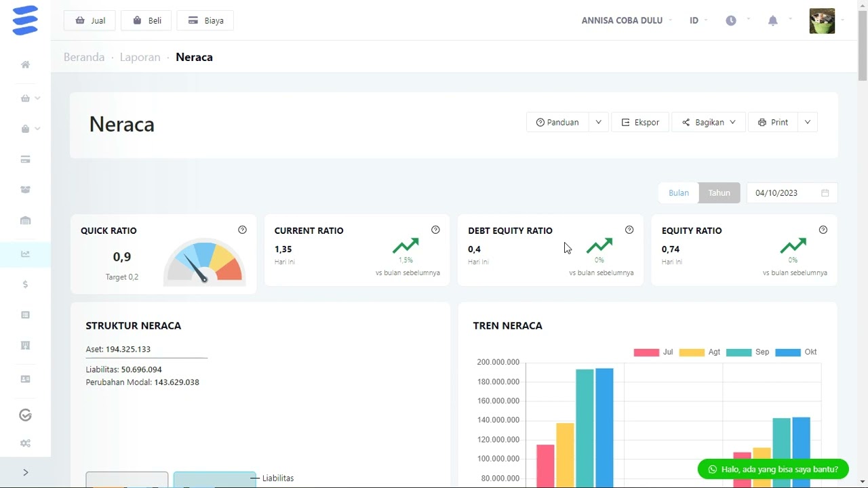Open settings gears icon in sidebar

(x=25, y=443)
